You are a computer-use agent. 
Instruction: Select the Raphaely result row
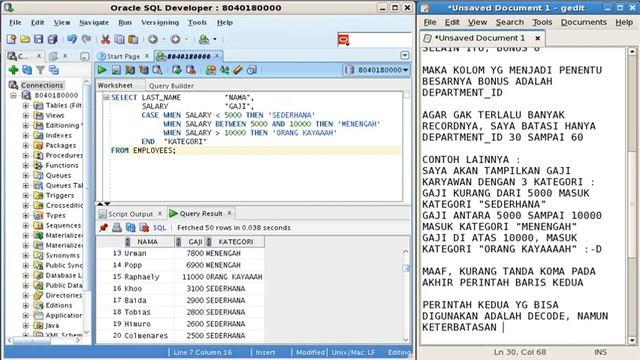[180, 277]
